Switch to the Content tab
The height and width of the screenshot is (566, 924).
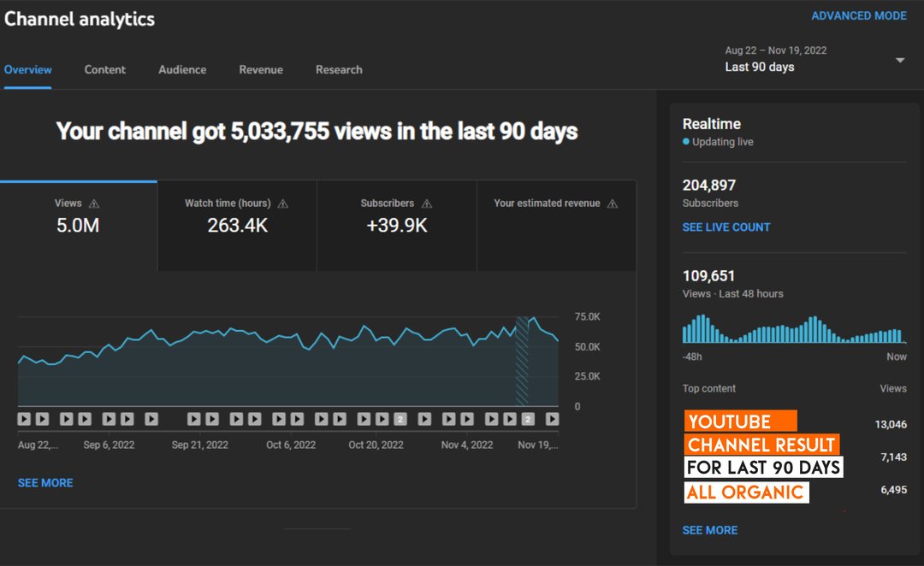click(x=105, y=69)
